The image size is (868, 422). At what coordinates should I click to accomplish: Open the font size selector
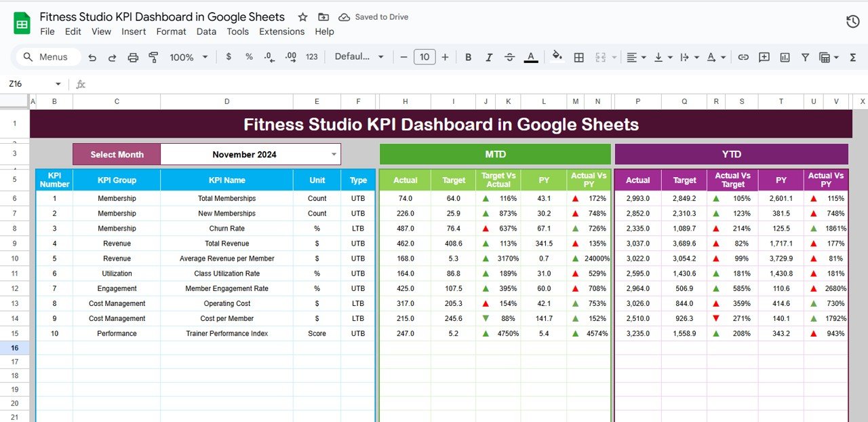(425, 57)
